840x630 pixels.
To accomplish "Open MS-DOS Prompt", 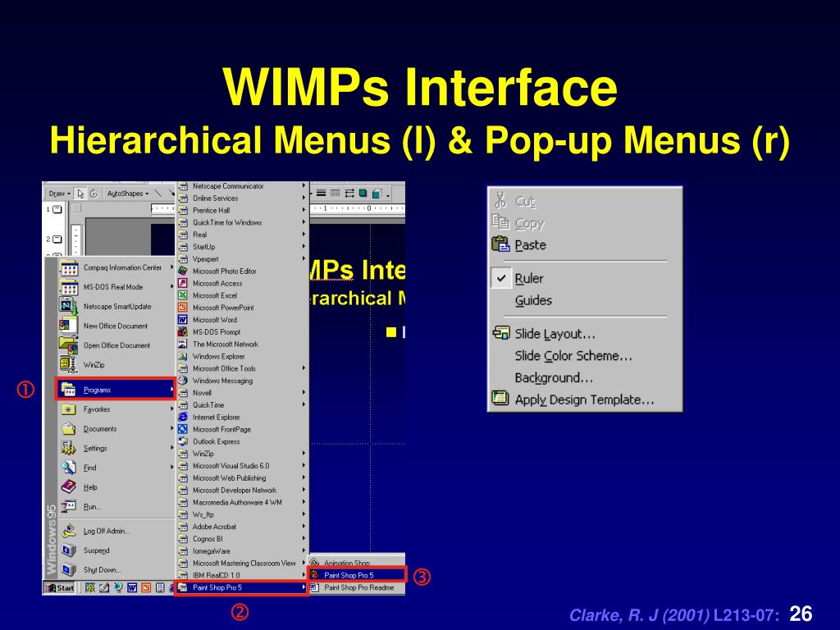I will tap(242, 332).
